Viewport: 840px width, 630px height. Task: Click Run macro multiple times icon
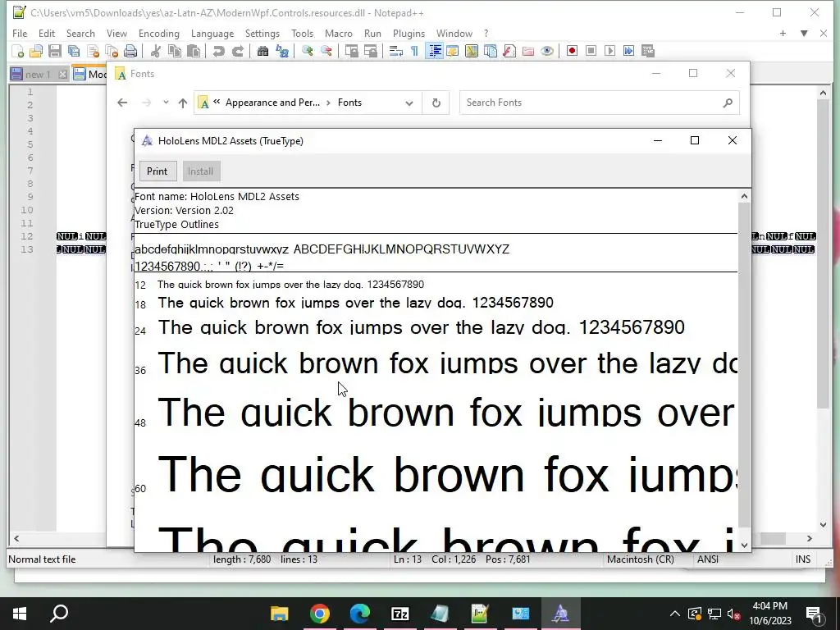point(629,51)
